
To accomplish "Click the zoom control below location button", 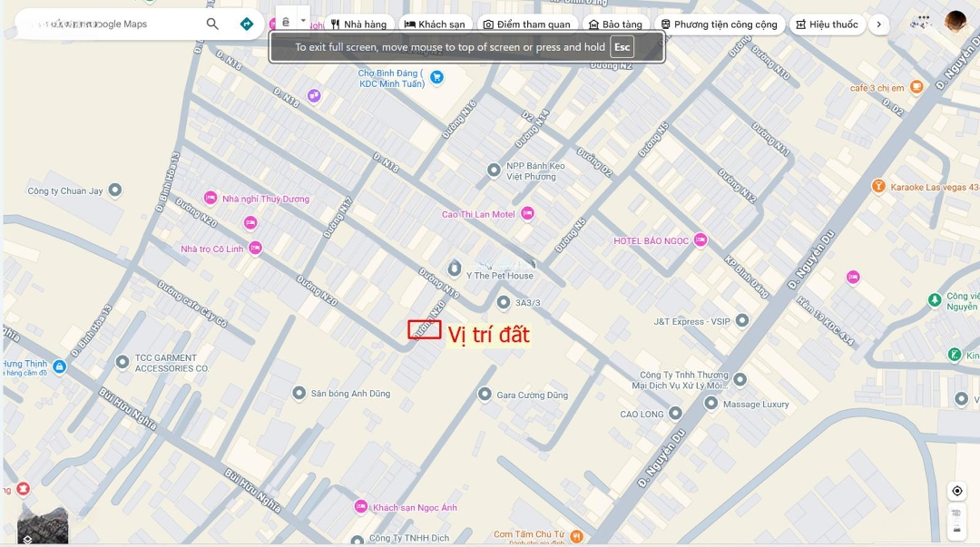I will pos(956,513).
